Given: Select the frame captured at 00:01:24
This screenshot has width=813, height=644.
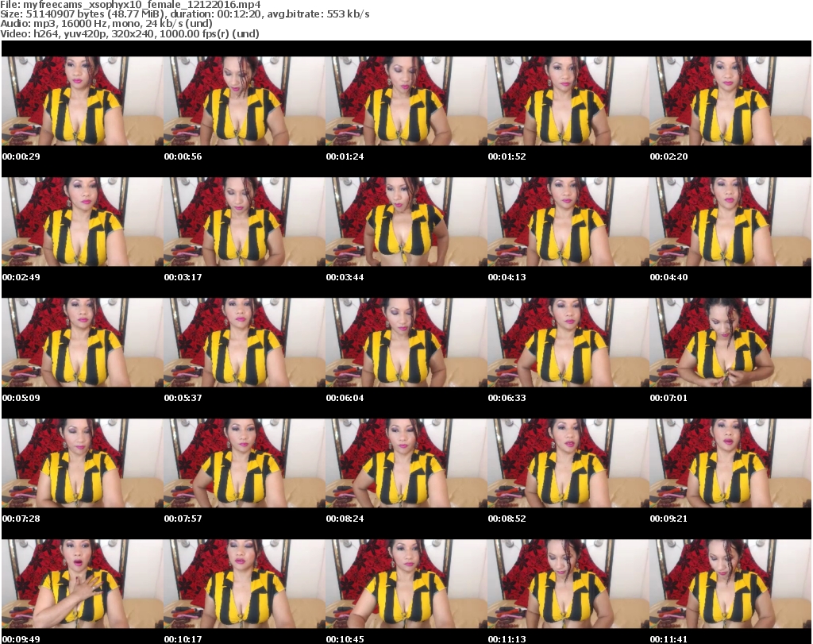Looking at the screenshot, I should [406, 101].
